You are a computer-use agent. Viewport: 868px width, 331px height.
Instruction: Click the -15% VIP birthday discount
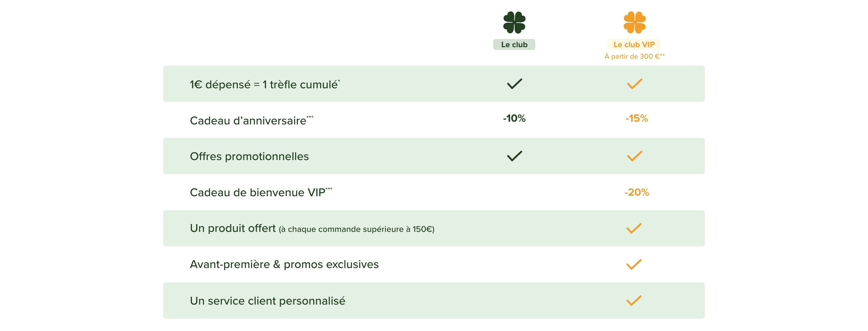pos(637,118)
